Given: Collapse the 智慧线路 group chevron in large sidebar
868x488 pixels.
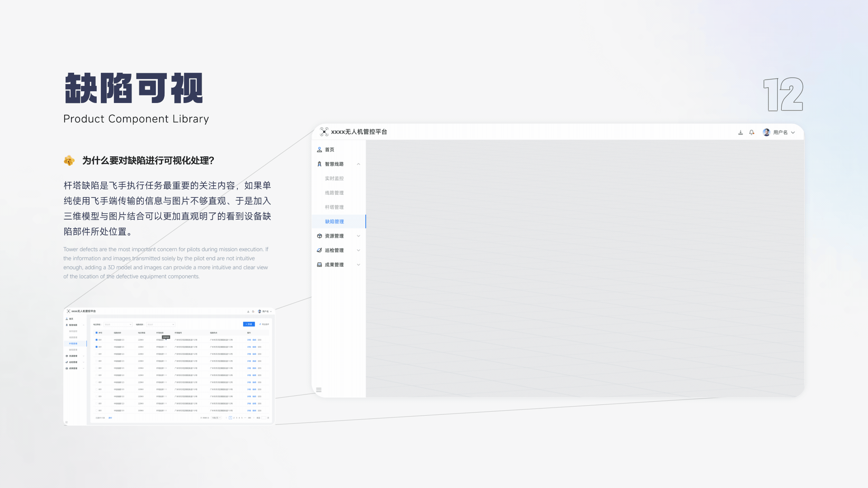Looking at the screenshot, I should point(359,164).
